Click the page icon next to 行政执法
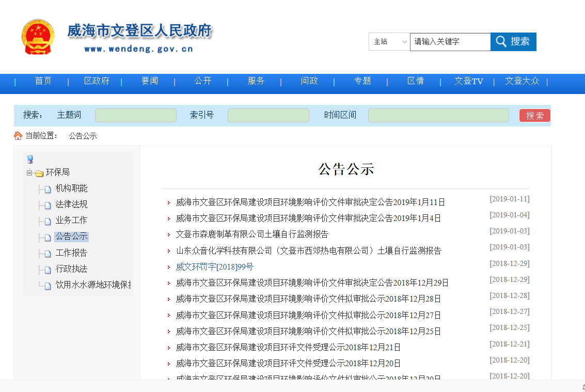The height and width of the screenshot is (392, 585). pos(48,270)
